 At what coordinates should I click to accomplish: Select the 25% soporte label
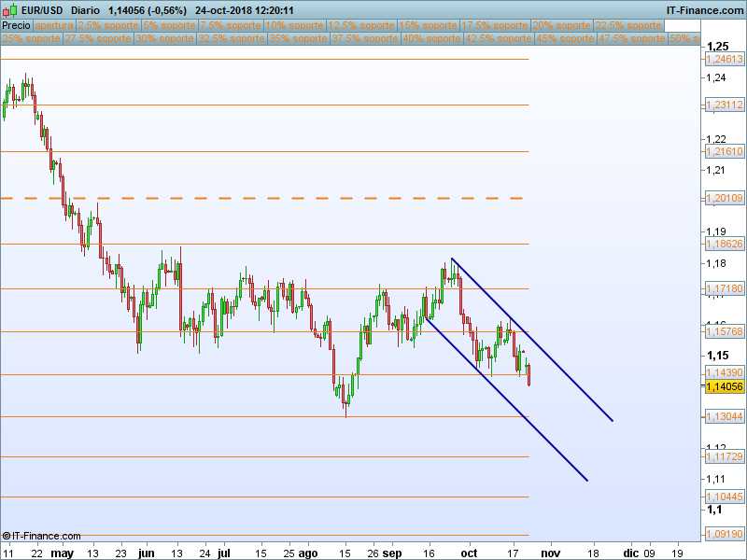click(32, 38)
